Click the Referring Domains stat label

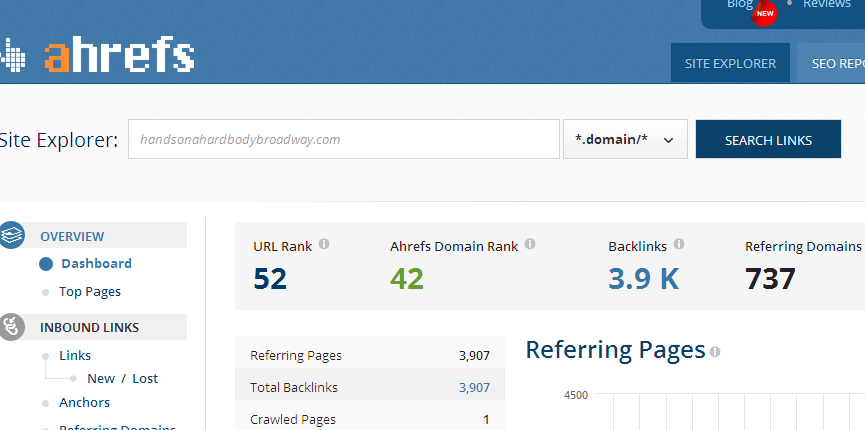(803, 246)
